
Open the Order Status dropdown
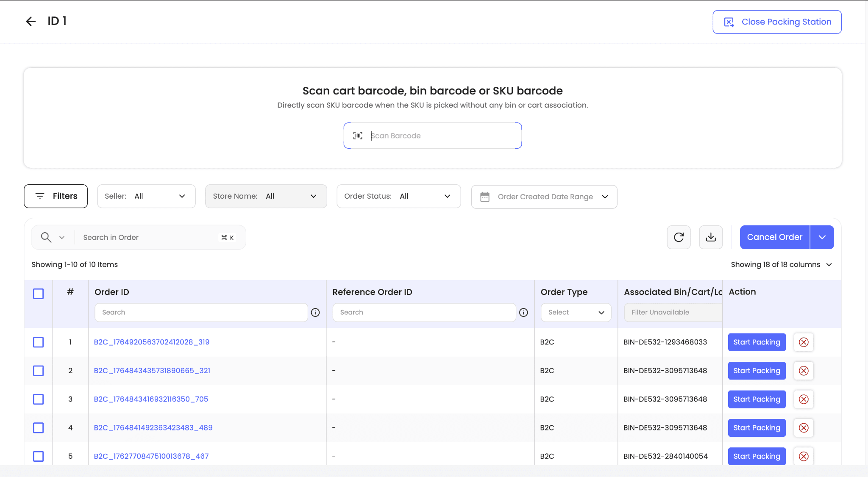coord(398,196)
